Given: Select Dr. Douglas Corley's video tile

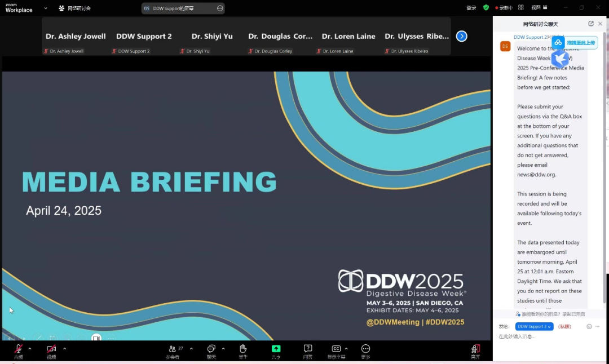Looking at the screenshot, I should tap(280, 36).
